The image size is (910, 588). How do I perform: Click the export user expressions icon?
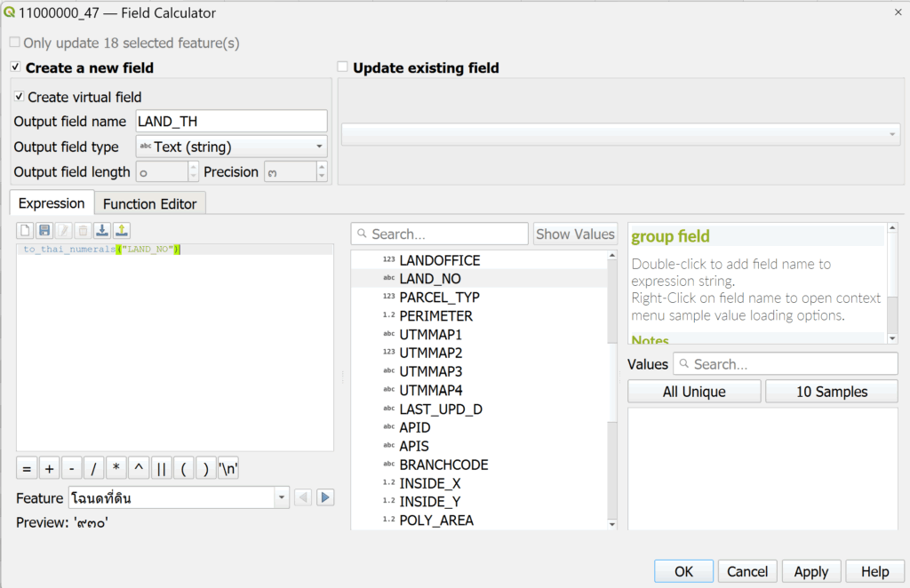click(x=122, y=230)
